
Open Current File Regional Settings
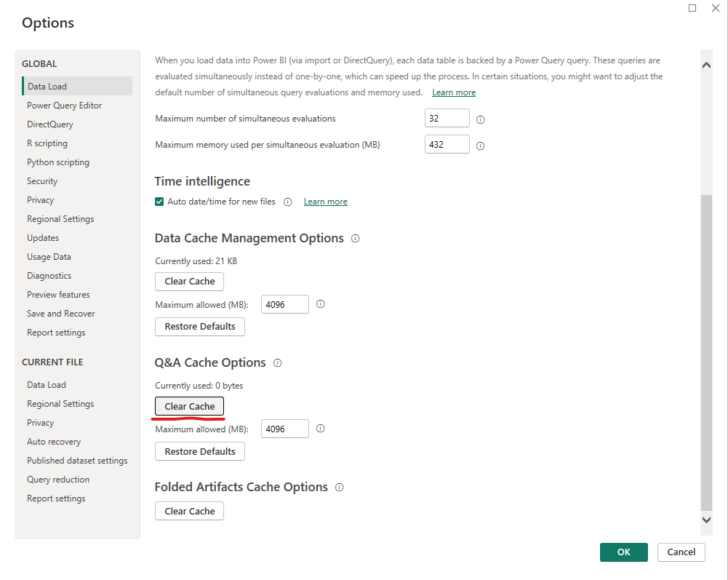(x=60, y=404)
